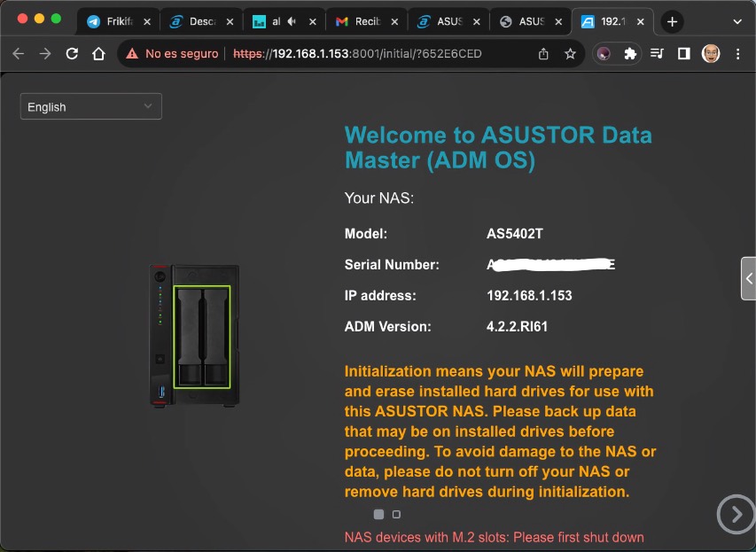Reload the current page
This screenshot has height=552, width=756.
(72, 53)
